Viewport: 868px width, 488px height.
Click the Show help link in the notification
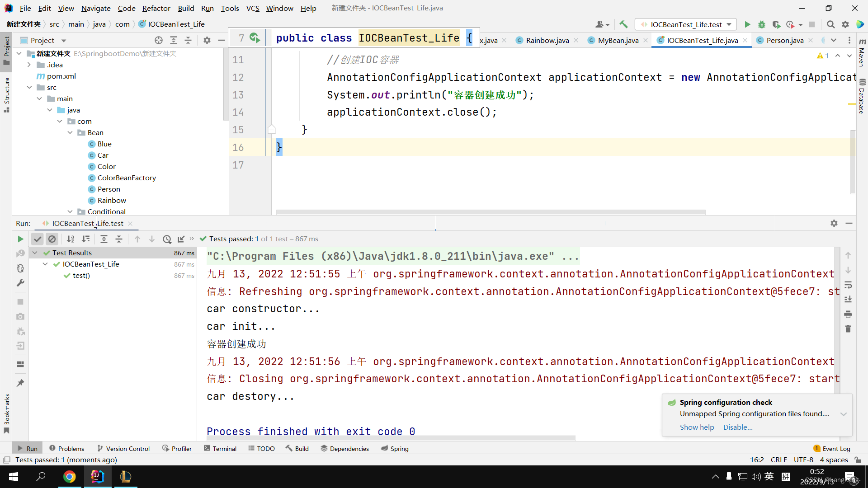[x=697, y=427]
